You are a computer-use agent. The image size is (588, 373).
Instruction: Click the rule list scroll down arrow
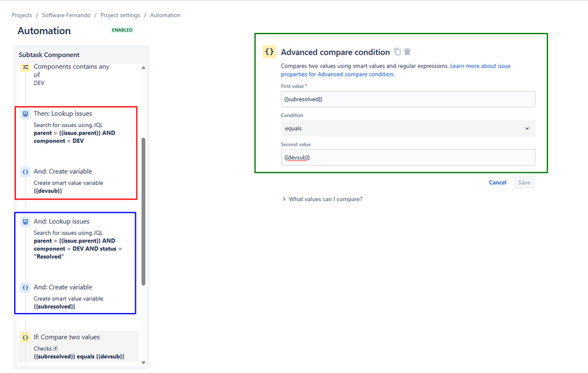coord(144,362)
